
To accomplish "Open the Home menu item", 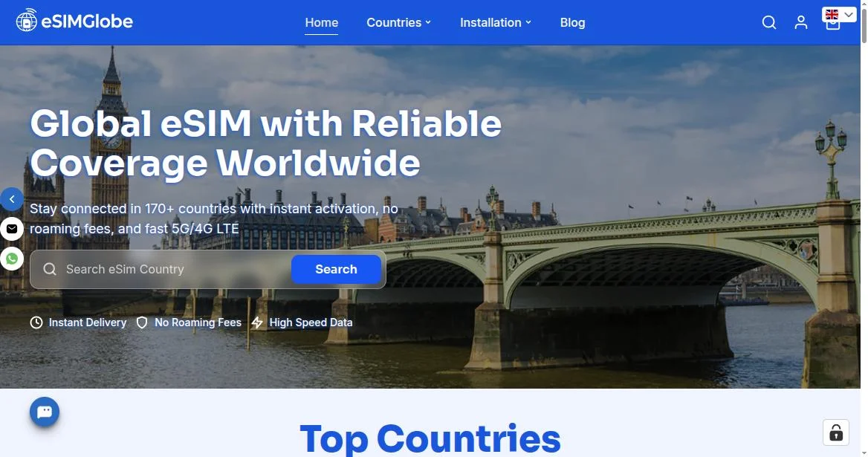I will coord(322,23).
